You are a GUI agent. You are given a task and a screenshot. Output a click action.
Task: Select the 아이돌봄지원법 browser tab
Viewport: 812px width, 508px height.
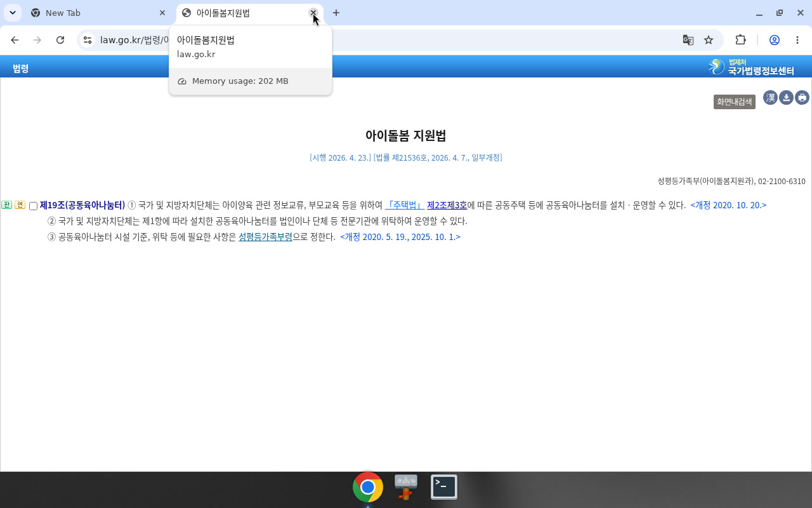point(249,13)
